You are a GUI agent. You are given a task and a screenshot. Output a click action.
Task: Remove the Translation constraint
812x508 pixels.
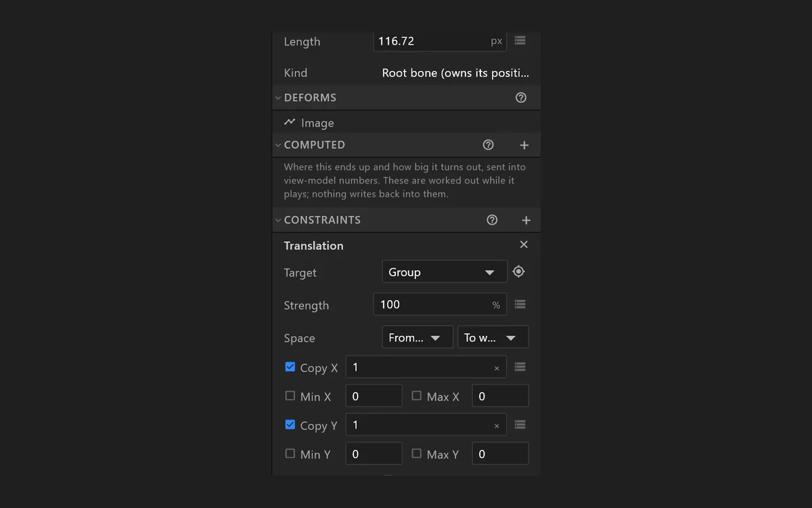coord(524,245)
